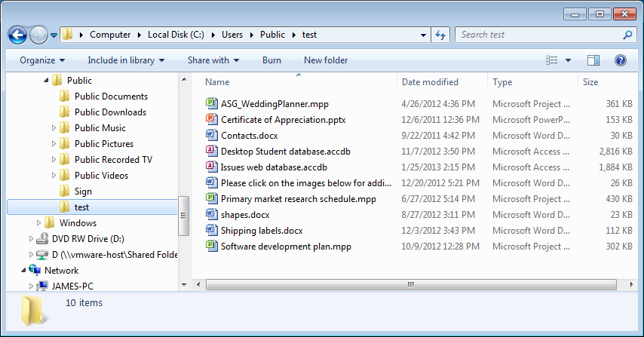Open the recent pages dropdown arrow

(x=54, y=35)
